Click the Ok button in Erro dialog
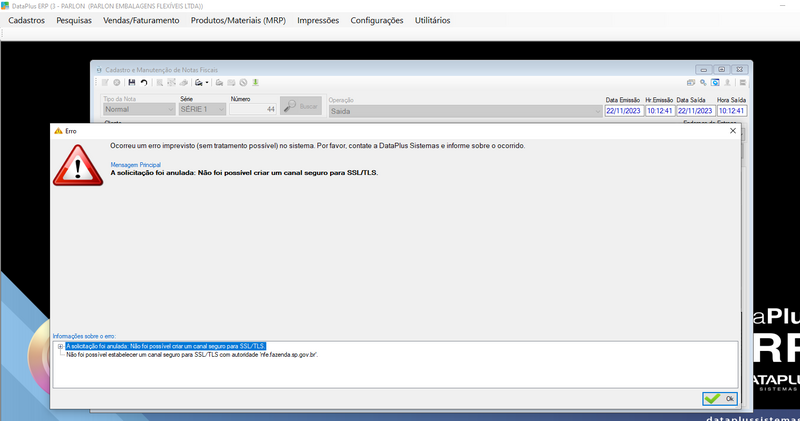 coord(719,399)
